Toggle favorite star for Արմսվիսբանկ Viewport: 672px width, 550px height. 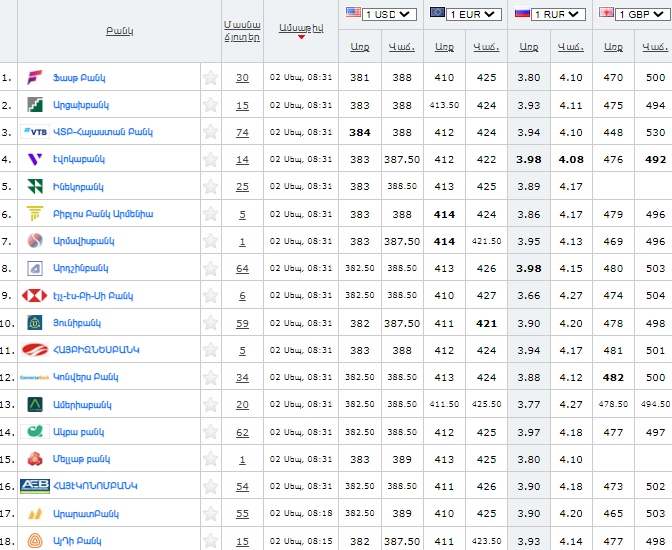[210, 241]
